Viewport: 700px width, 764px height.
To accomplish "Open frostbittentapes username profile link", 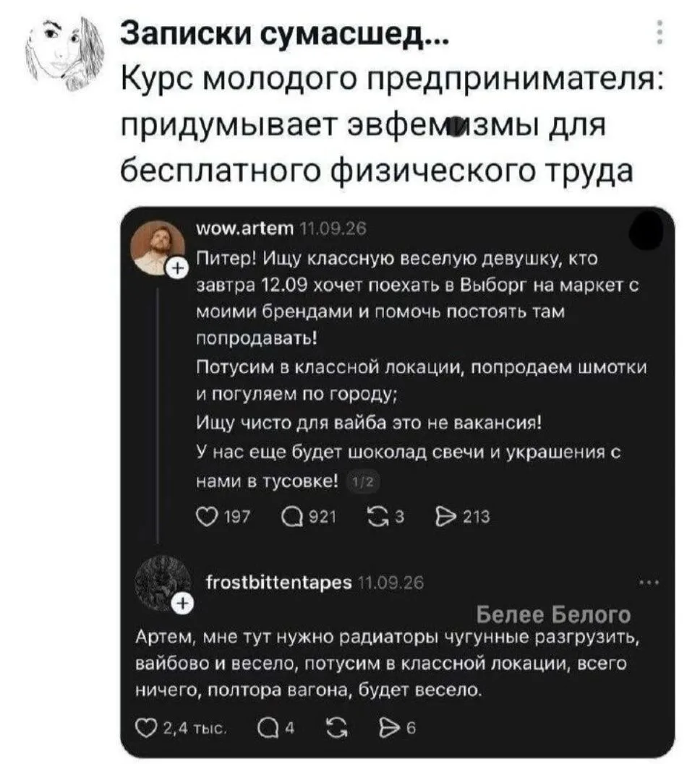I will [x=279, y=583].
